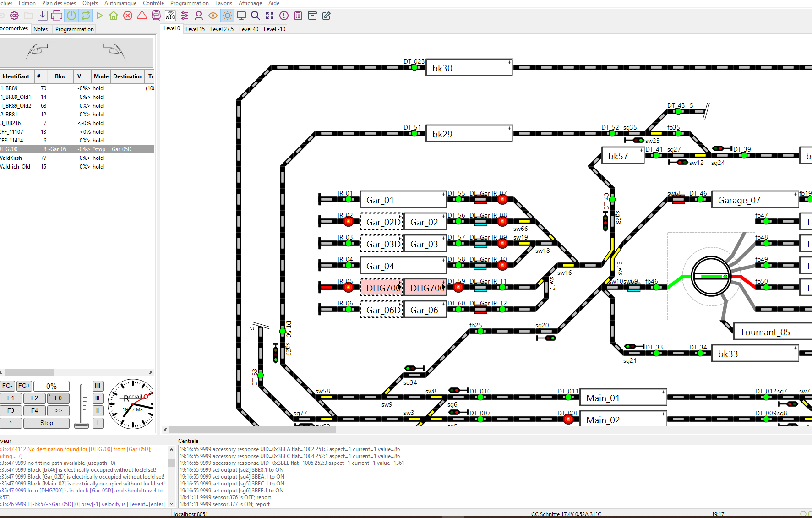This screenshot has width=812, height=518.
Task: Open the Plan des voies menu
Action: click(59, 3)
